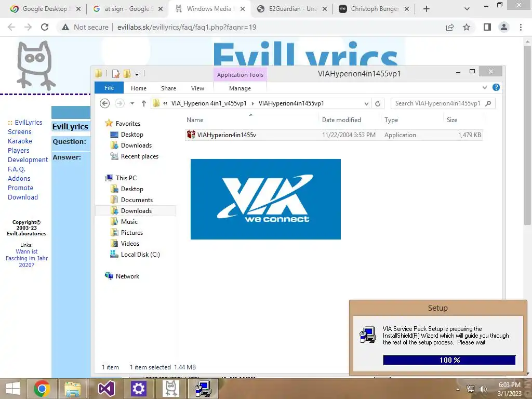Viewport: 532px width, 399px height.
Task: Open address bar previous locations dropdown
Action: coord(366,103)
